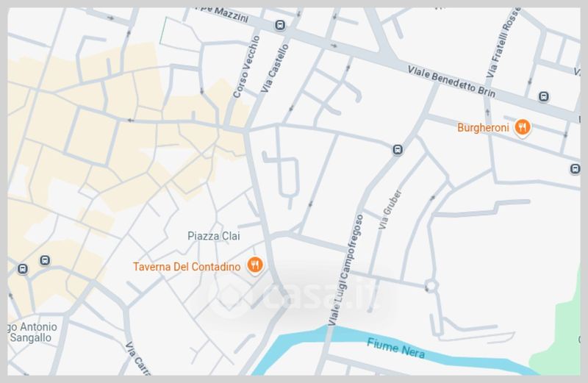Click the bus stop icon near Mazzini label
The image size is (588, 383).
(280, 26)
